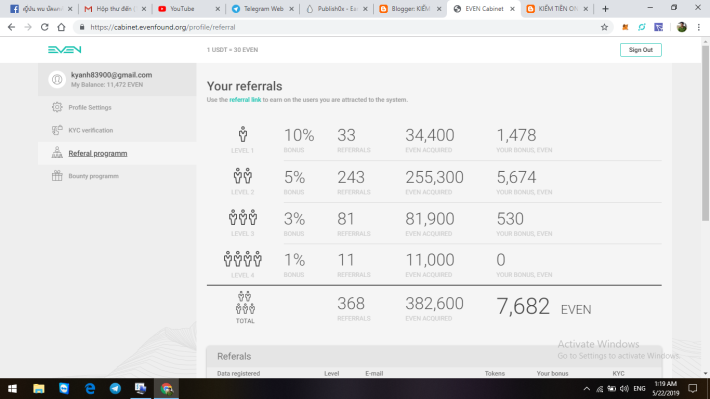The width and height of the screenshot is (710, 399).
Task: Click the browser forward arrow
Action: (x=28, y=27)
